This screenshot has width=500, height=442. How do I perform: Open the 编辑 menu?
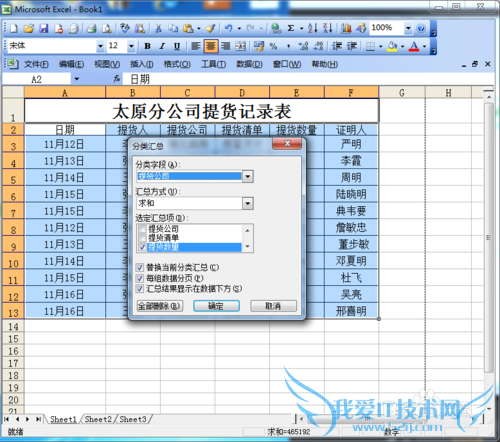(71, 64)
